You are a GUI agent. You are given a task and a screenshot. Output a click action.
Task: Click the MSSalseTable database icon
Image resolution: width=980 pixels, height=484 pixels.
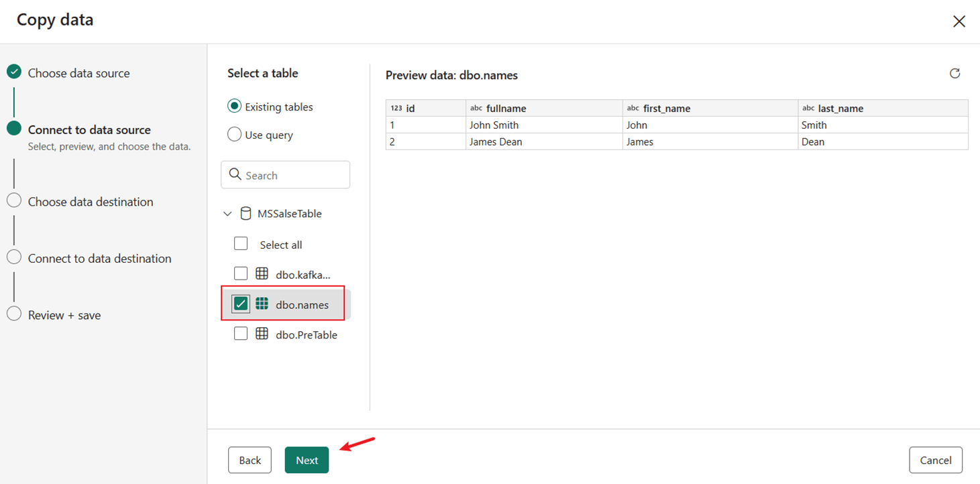pyautogui.click(x=246, y=214)
